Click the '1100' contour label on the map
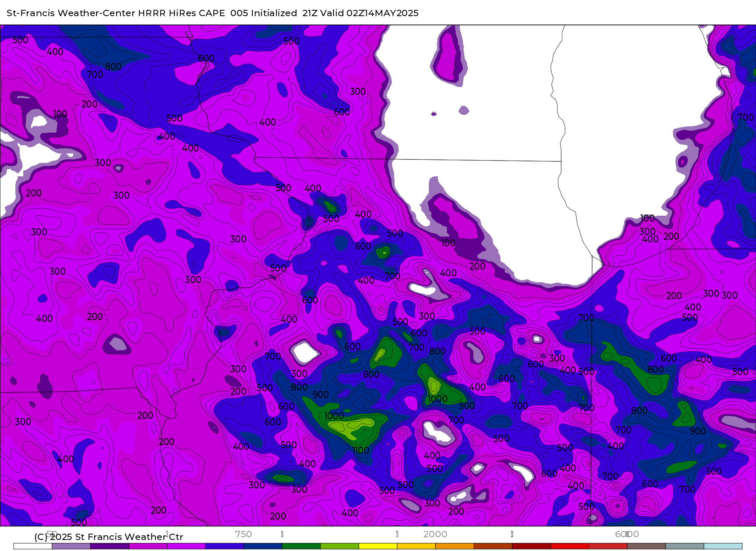This screenshot has width=756, height=551. pyautogui.click(x=361, y=451)
